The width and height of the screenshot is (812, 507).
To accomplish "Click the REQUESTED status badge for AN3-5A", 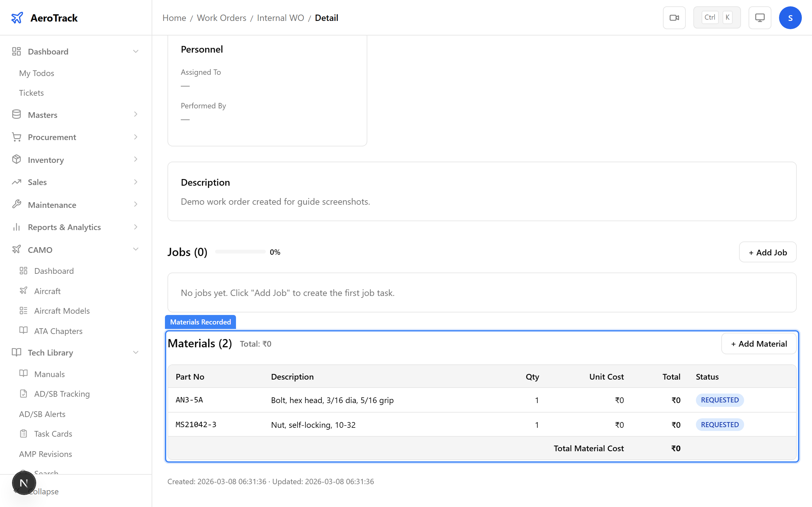I will coord(720,400).
